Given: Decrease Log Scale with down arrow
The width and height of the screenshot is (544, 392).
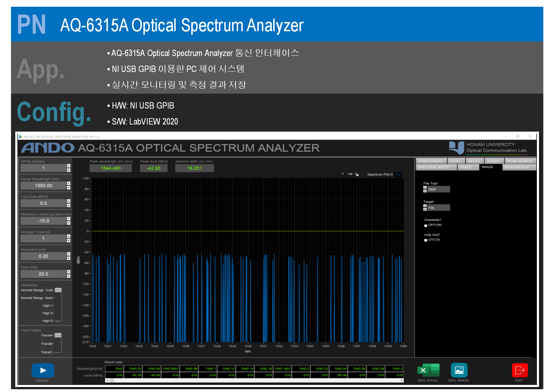Looking at the screenshot, I should [69, 205].
